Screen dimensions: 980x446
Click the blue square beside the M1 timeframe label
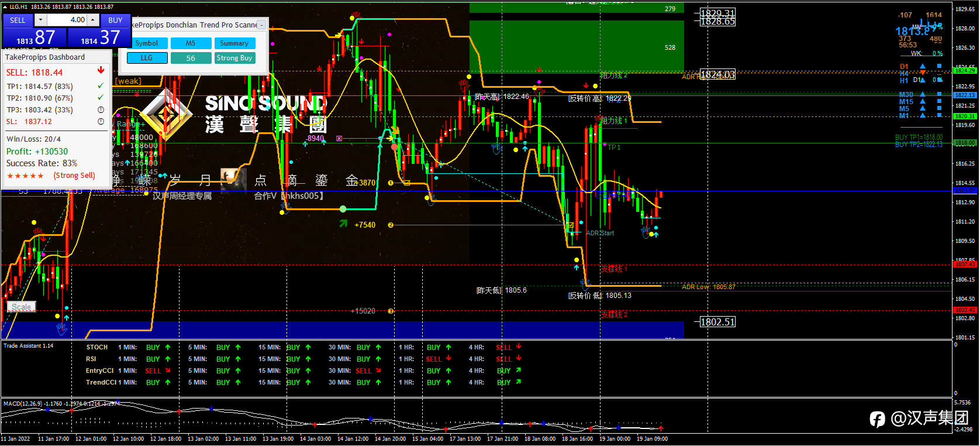point(939,115)
